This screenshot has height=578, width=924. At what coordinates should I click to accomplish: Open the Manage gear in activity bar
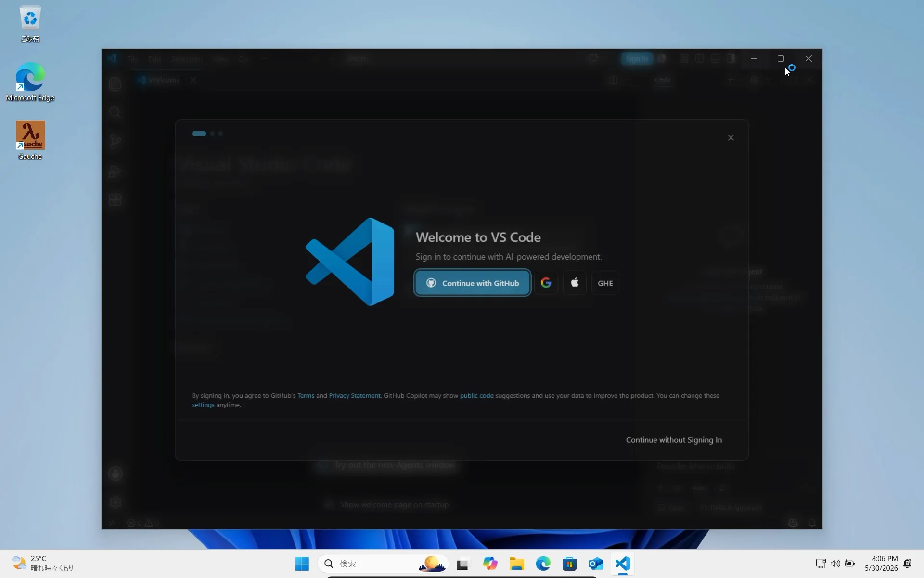click(115, 502)
